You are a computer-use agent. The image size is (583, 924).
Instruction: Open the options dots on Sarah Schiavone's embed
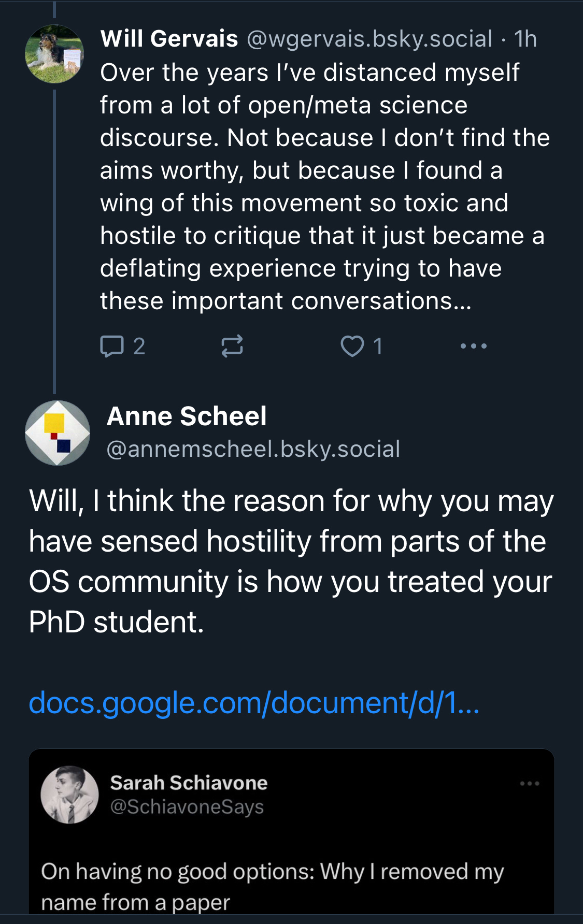tap(530, 784)
